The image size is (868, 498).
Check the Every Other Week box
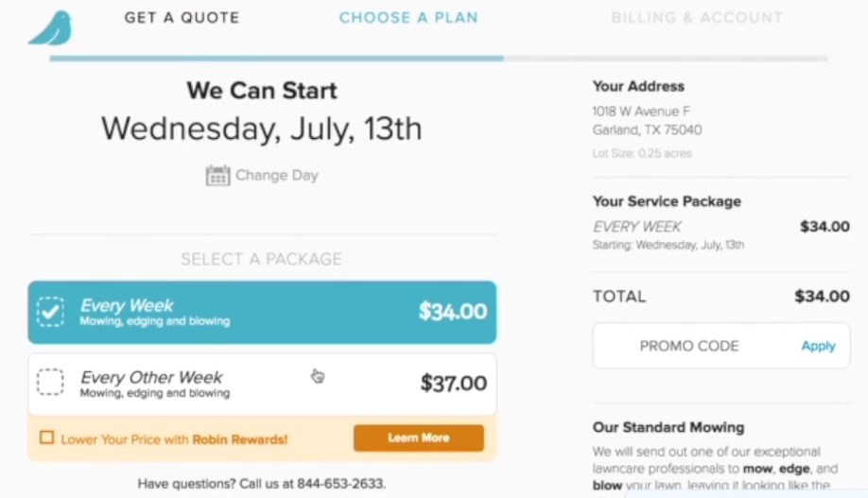50,382
